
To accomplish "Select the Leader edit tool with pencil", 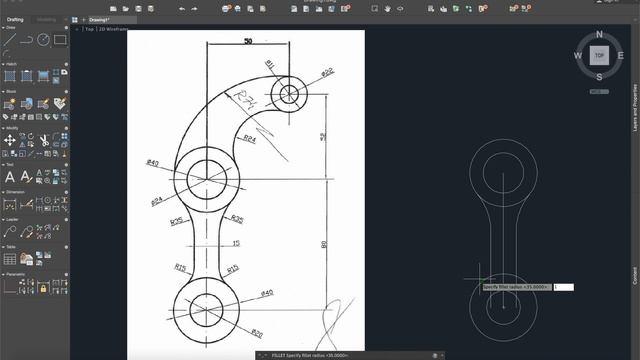I will tap(27, 232).
